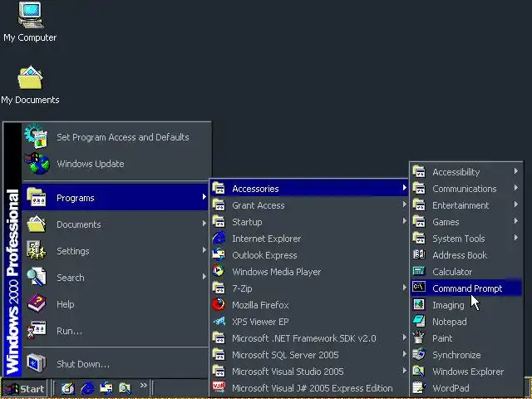This screenshot has width=532, height=399.
Task: Select the Set Program Access and Defaults text
Action: point(123,137)
